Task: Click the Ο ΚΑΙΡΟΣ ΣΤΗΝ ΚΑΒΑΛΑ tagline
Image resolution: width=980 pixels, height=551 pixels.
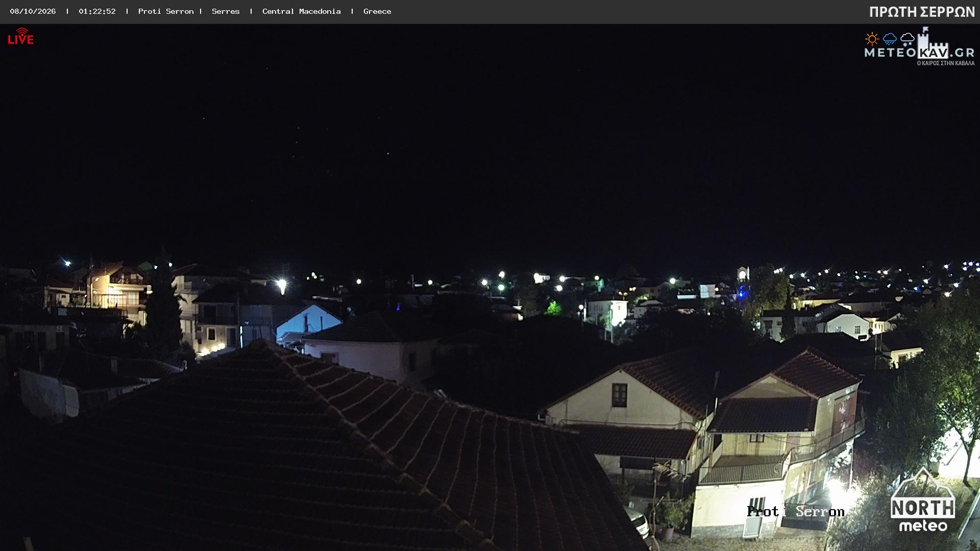Action: click(946, 63)
